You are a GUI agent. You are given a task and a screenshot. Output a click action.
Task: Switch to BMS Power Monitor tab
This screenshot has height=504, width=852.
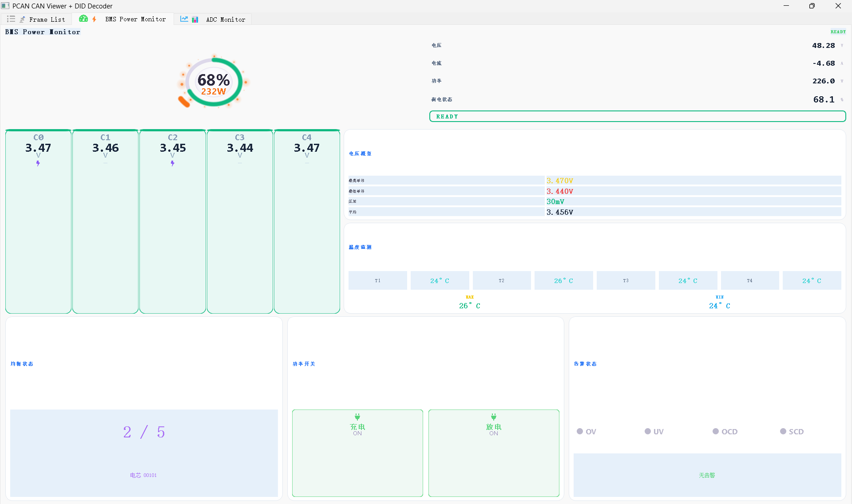123,19
